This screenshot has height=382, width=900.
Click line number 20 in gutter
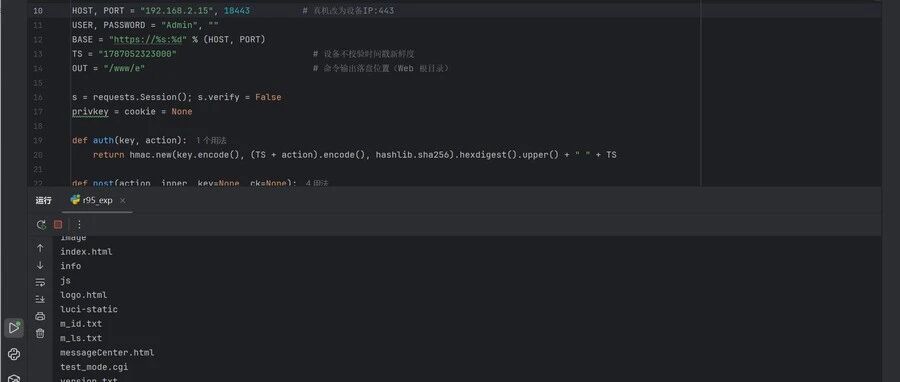pos(38,155)
